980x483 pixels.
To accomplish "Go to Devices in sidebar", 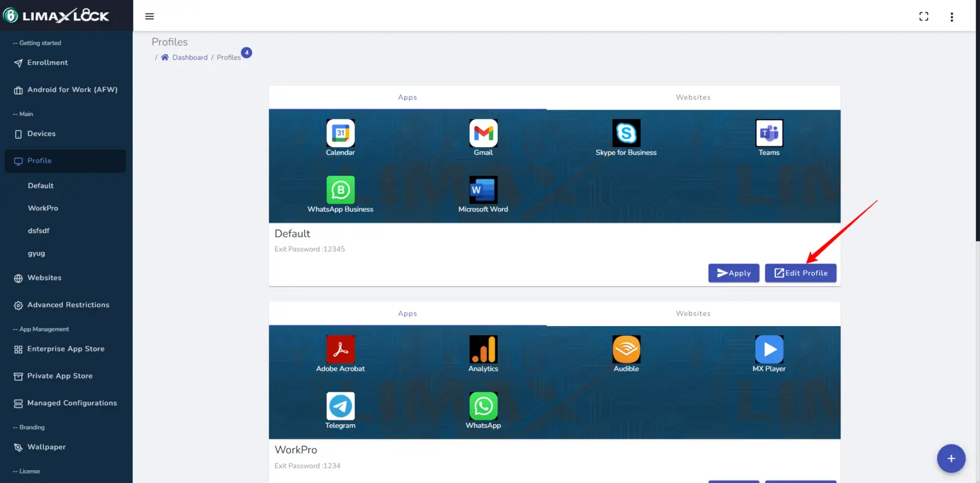I will pos(66,134).
